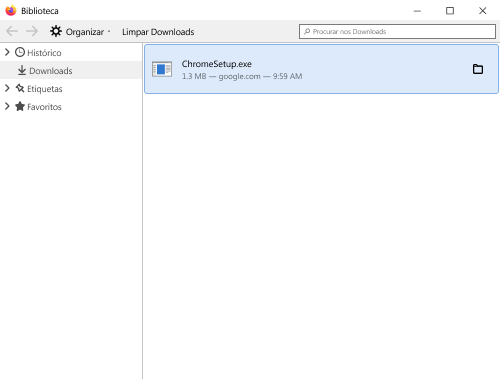Expand the Etiquetas tree node
Screen dimensions: 500x379
pyautogui.click(x=7, y=88)
